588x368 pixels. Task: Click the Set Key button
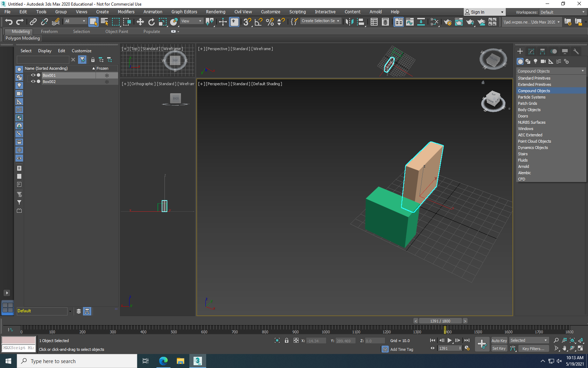pyautogui.click(x=499, y=348)
